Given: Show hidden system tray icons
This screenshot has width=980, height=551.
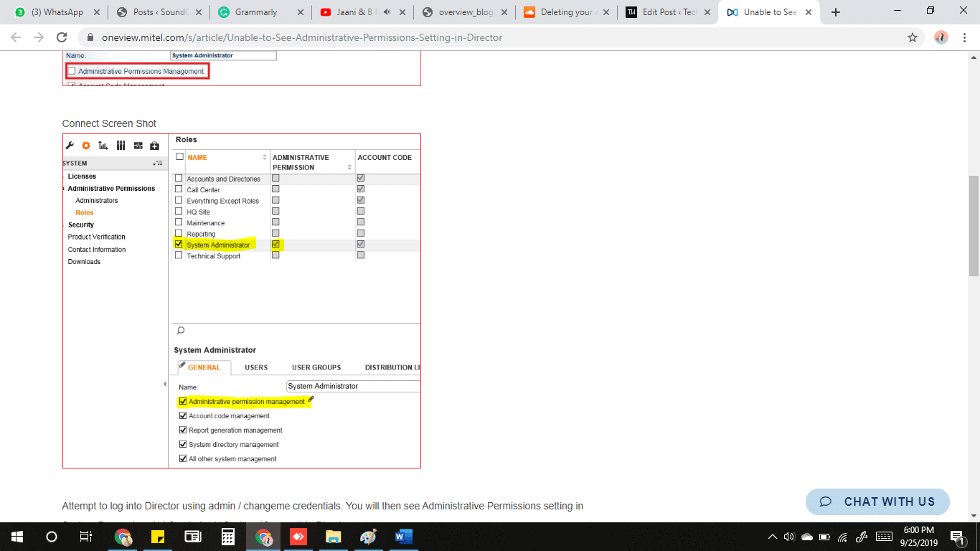Looking at the screenshot, I should pyautogui.click(x=773, y=537).
